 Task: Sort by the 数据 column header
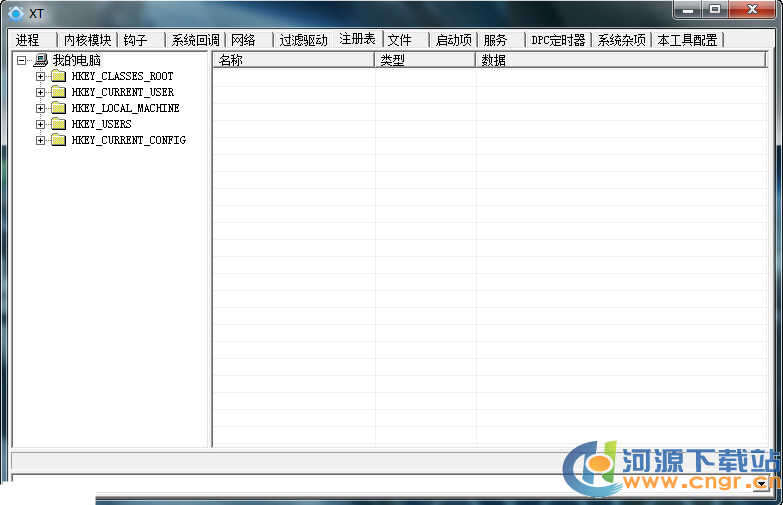pos(620,60)
